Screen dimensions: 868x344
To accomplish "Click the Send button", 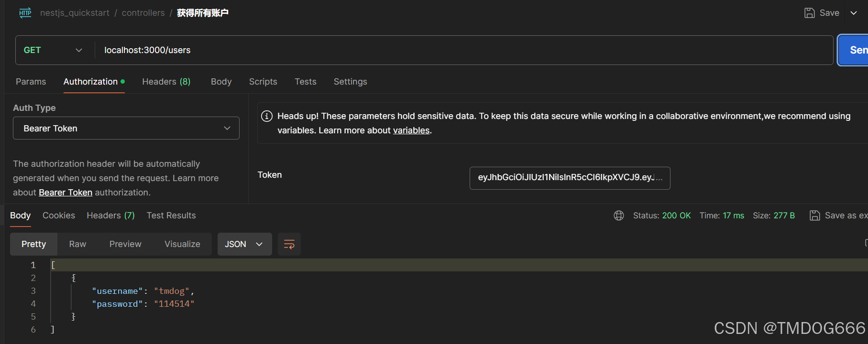I will pyautogui.click(x=854, y=50).
